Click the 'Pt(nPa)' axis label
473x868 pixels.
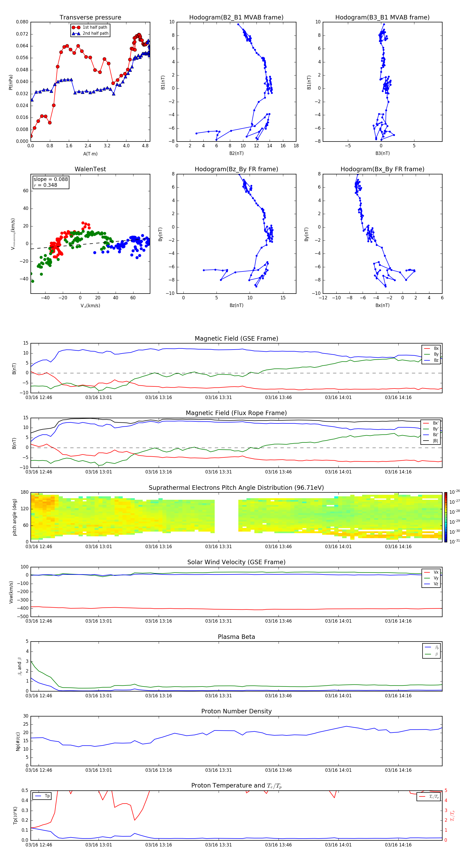(11, 82)
